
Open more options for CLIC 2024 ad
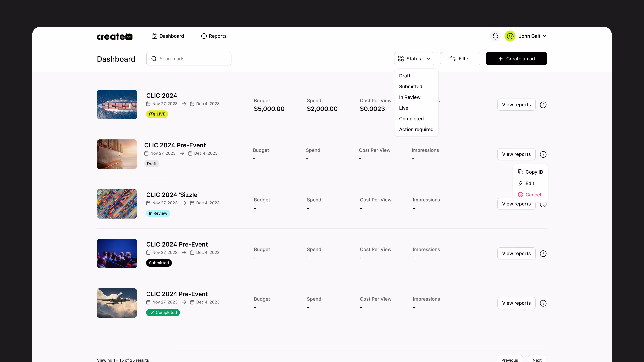click(x=543, y=105)
